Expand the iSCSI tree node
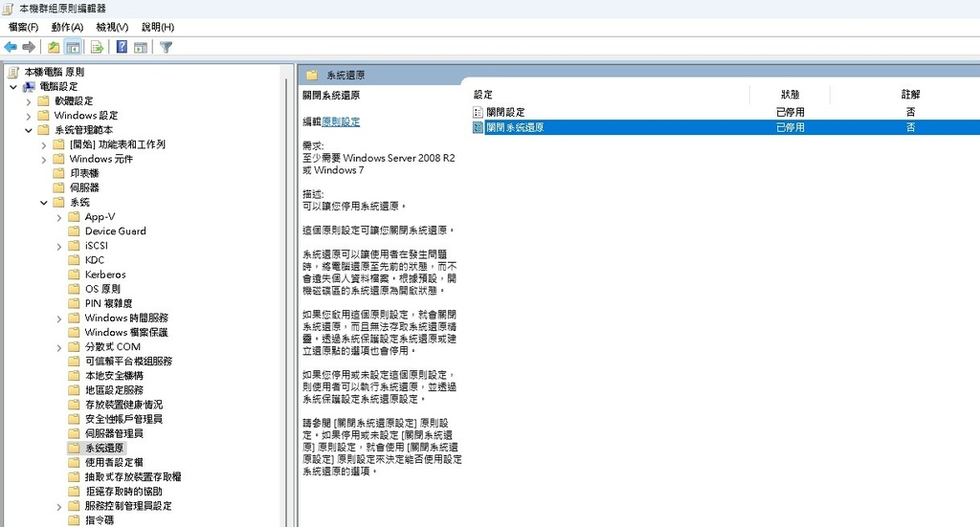 58,247
